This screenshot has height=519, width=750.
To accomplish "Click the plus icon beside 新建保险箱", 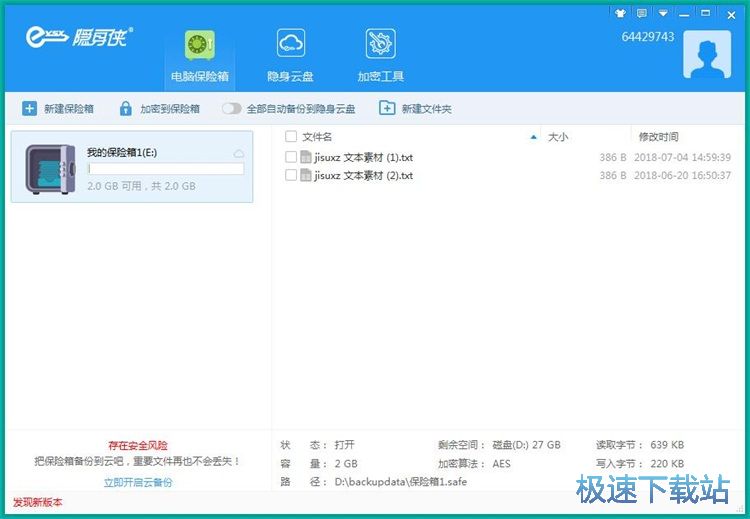I will click(x=29, y=109).
